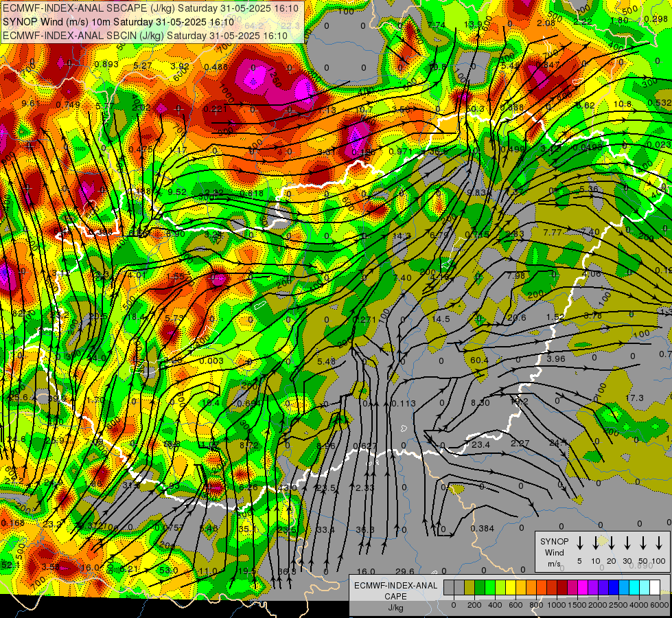This screenshot has width=672, height=618.
Task: Click the 10 m/s wind arrow in legend
Action: coord(596,543)
